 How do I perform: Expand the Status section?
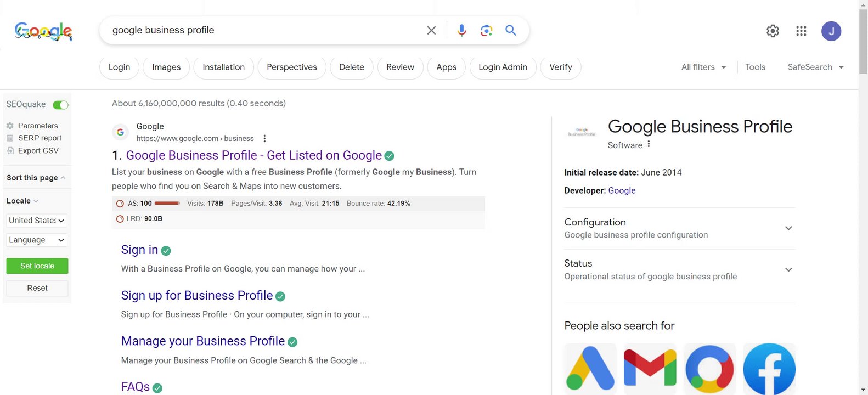point(788,270)
